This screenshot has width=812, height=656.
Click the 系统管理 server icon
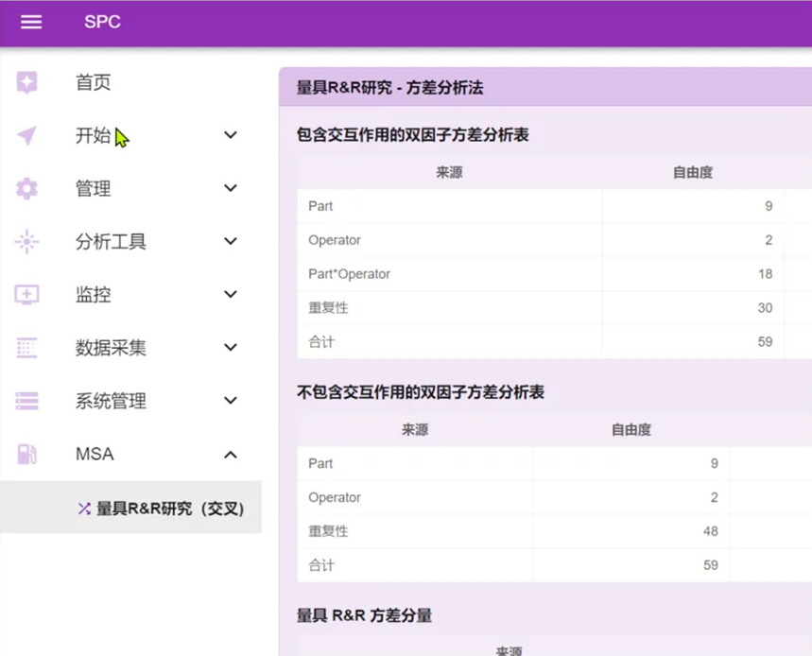(x=26, y=401)
